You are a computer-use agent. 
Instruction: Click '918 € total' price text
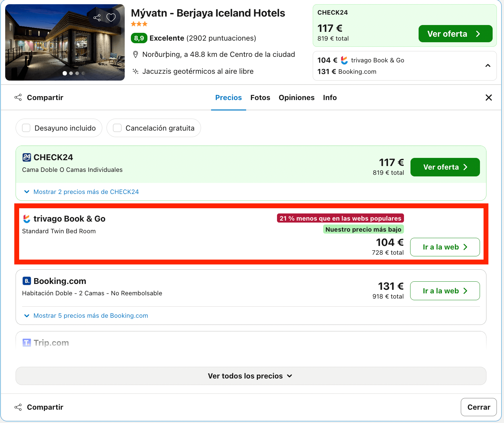pos(388,296)
